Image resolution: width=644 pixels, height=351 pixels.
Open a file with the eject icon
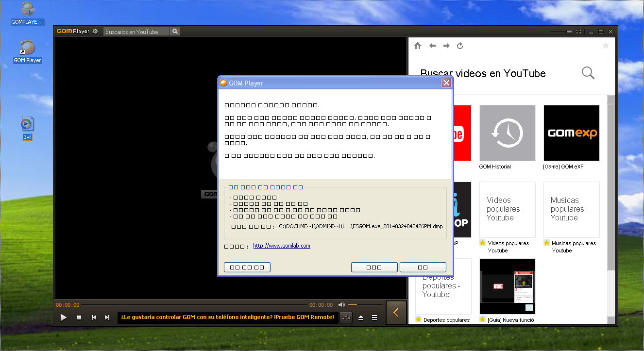click(x=361, y=318)
